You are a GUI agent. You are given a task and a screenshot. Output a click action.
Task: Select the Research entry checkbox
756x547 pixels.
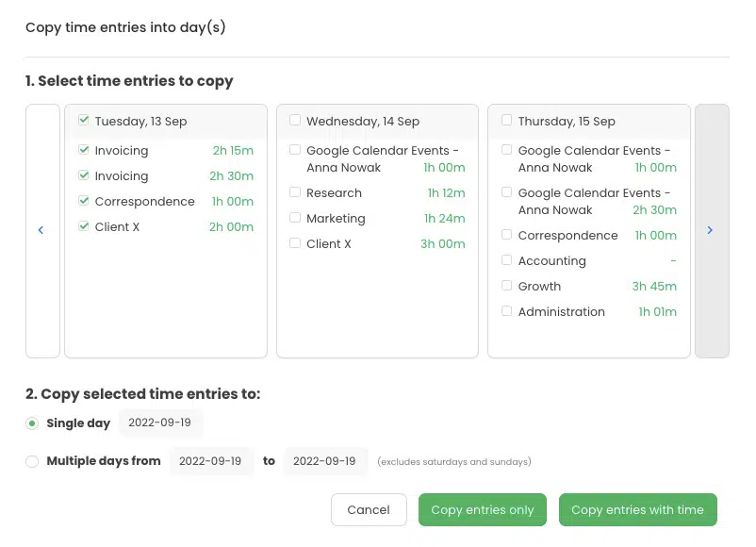click(x=295, y=192)
